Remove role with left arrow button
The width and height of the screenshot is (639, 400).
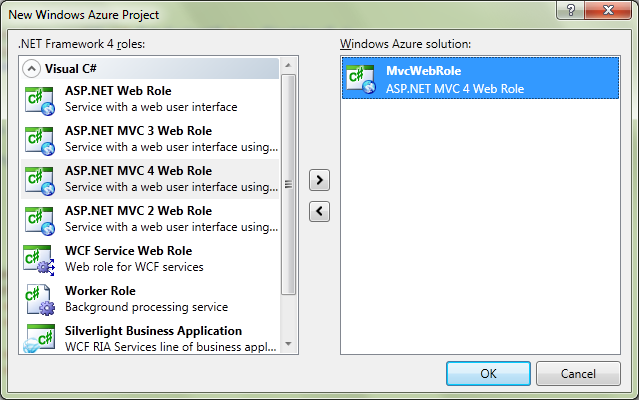coord(319,211)
